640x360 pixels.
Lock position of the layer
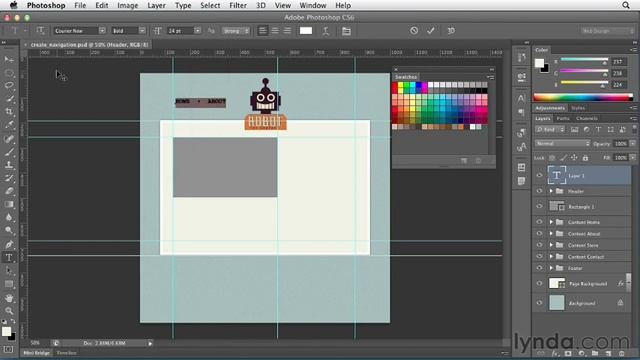click(574, 158)
